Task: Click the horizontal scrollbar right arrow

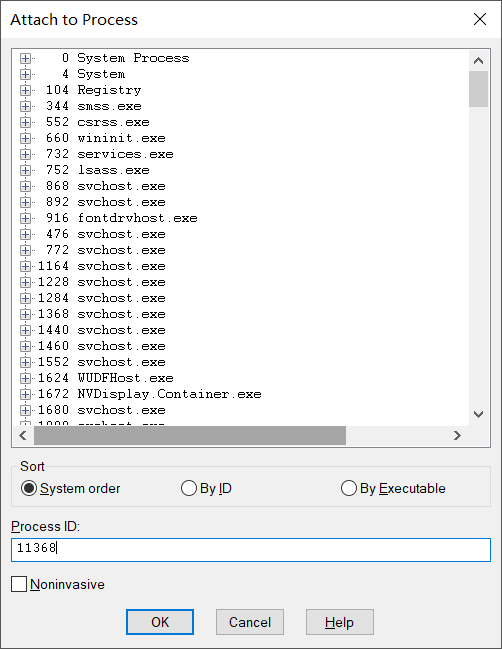Action: (457, 435)
